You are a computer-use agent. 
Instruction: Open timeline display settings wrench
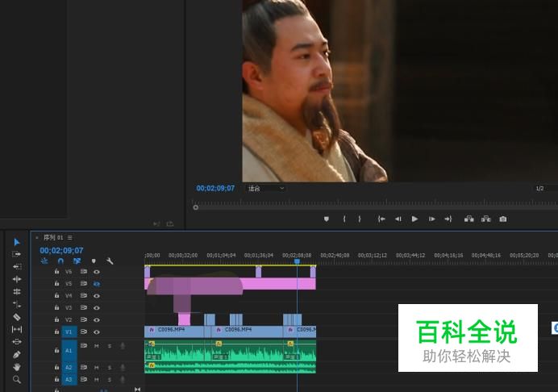point(110,261)
